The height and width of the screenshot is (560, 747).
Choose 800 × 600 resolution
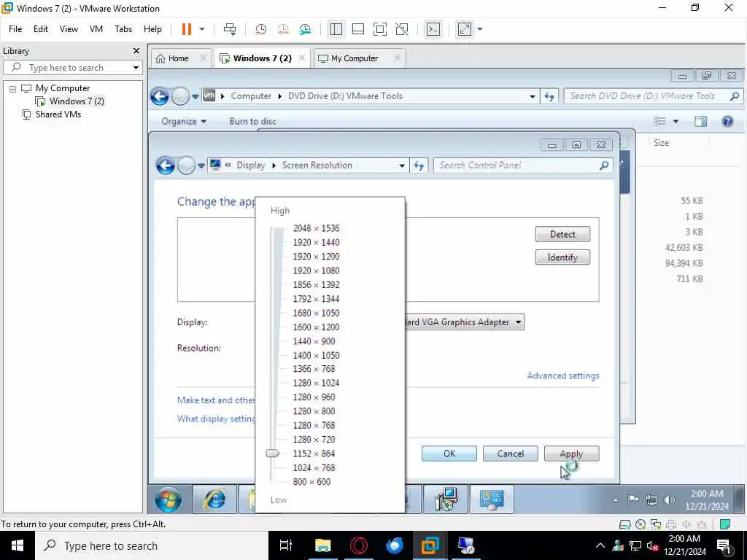click(x=311, y=482)
